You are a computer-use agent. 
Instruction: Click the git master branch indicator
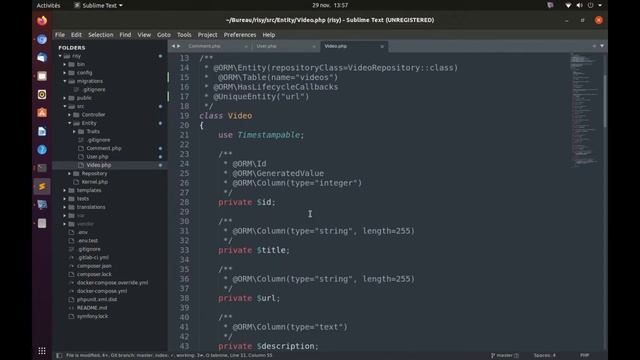(x=504, y=356)
